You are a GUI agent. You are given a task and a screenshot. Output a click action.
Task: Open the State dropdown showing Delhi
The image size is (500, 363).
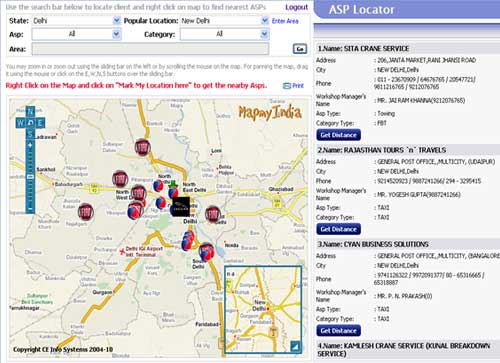pyautogui.click(x=76, y=21)
